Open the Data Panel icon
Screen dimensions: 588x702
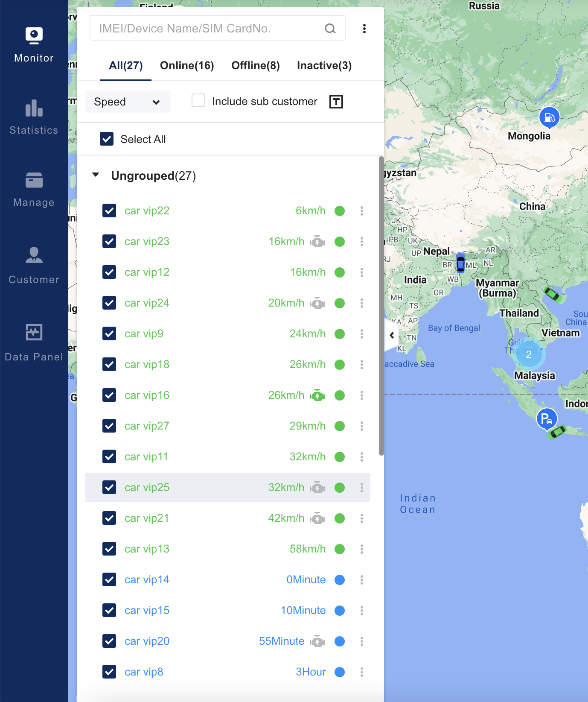34,332
